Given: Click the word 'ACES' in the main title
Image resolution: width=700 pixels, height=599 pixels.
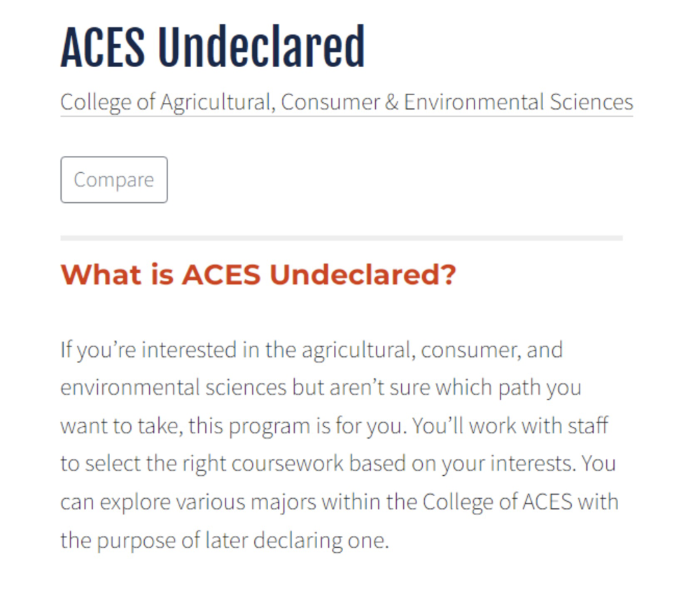Looking at the screenshot, I should click(103, 47).
